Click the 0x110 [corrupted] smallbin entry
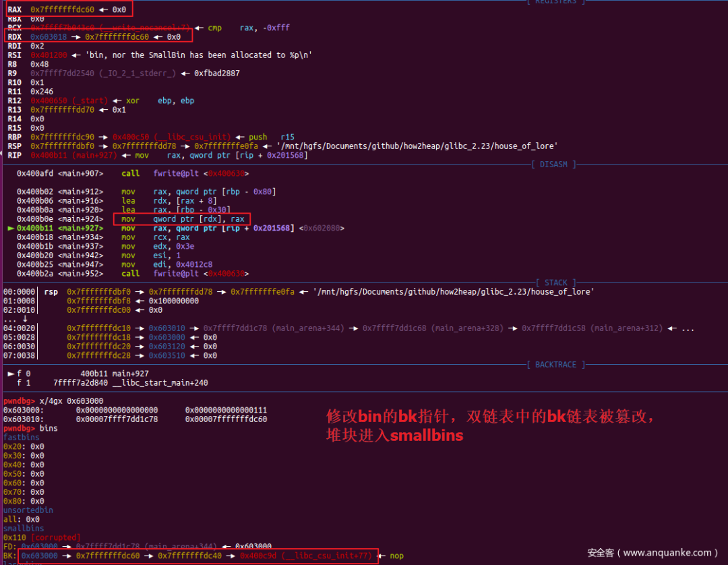The width and height of the screenshot is (728, 565). pos(42,537)
